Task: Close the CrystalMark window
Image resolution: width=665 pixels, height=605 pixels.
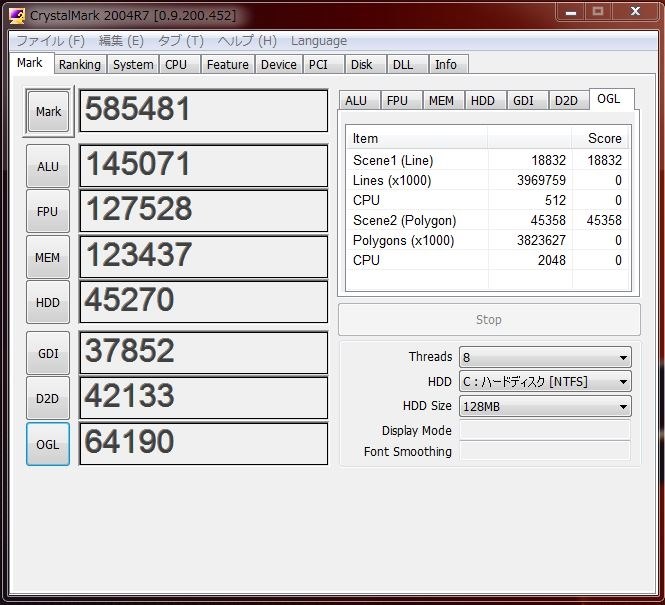Action: pyautogui.click(x=635, y=12)
